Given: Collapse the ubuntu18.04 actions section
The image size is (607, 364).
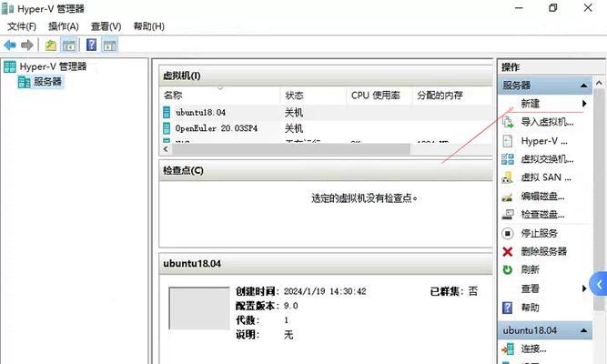Looking at the screenshot, I should (583, 330).
